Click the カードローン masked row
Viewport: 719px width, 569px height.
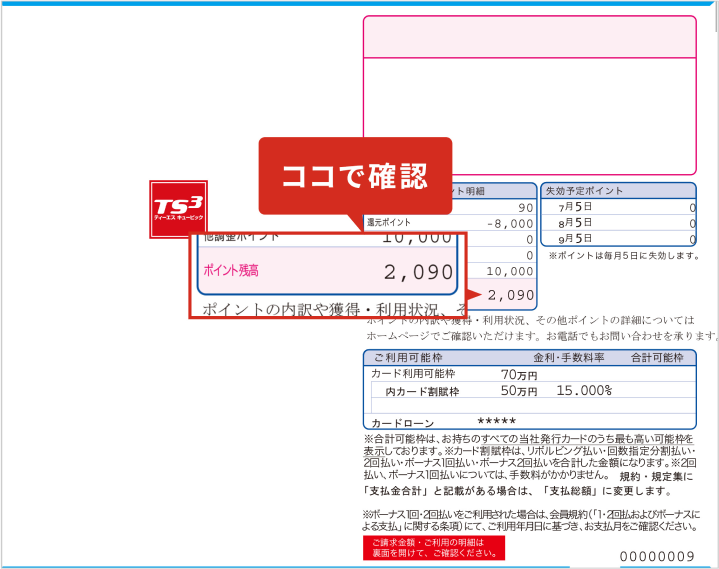[x=450, y=422]
